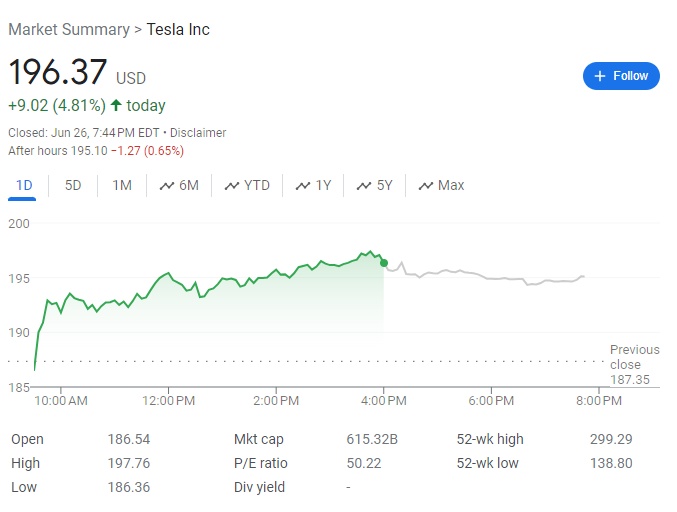Click the trend icon beside 6M
The height and width of the screenshot is (512, 677).
click(x=167, y=185)
